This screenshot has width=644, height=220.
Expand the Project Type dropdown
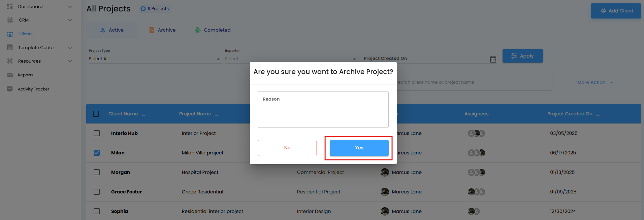(x=218, y=59)
